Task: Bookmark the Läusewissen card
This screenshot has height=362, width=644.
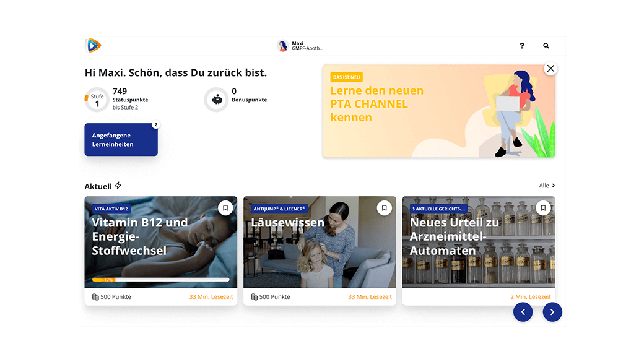Action: coord(384,208)
